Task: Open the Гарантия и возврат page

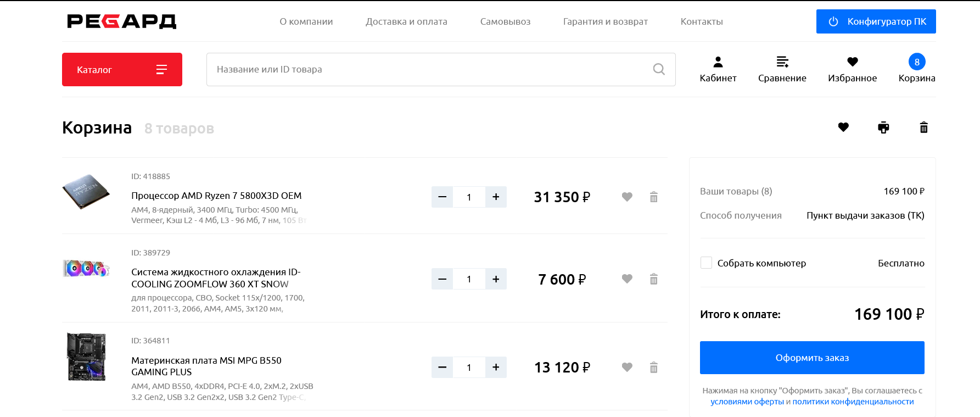Action: pyautogui.click(x=605, y=21)
